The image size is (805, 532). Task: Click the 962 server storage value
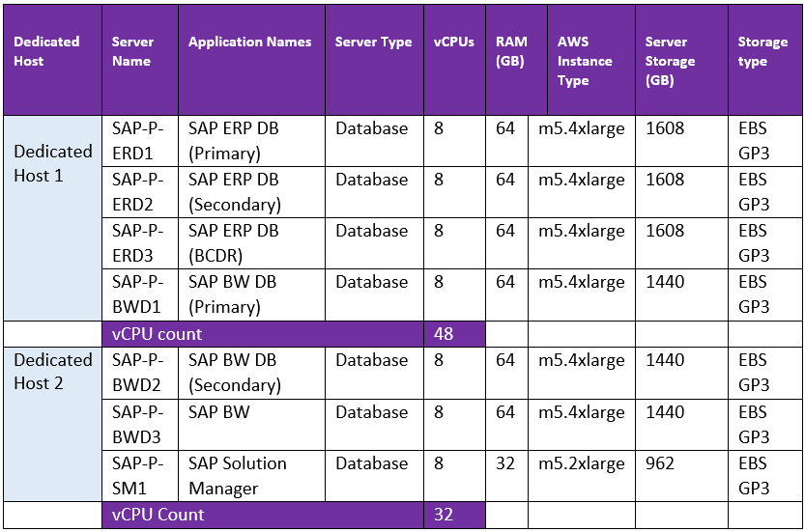tap(661, 463)
